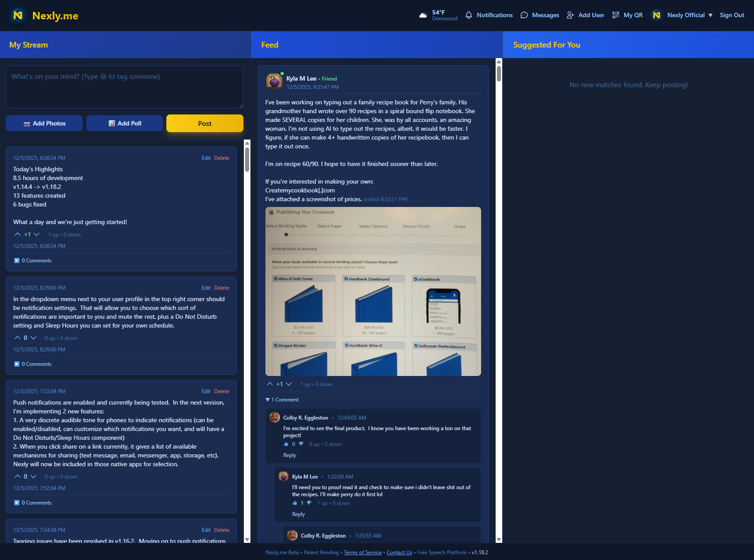Open the My QR code icon
The height and width of the screenshot is (560, 754).
pyautogui.click(x=615, y=15)
